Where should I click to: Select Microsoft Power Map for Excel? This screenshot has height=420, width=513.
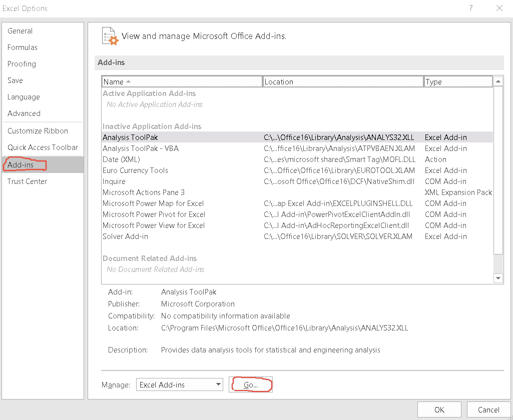(x=297, y=203)
